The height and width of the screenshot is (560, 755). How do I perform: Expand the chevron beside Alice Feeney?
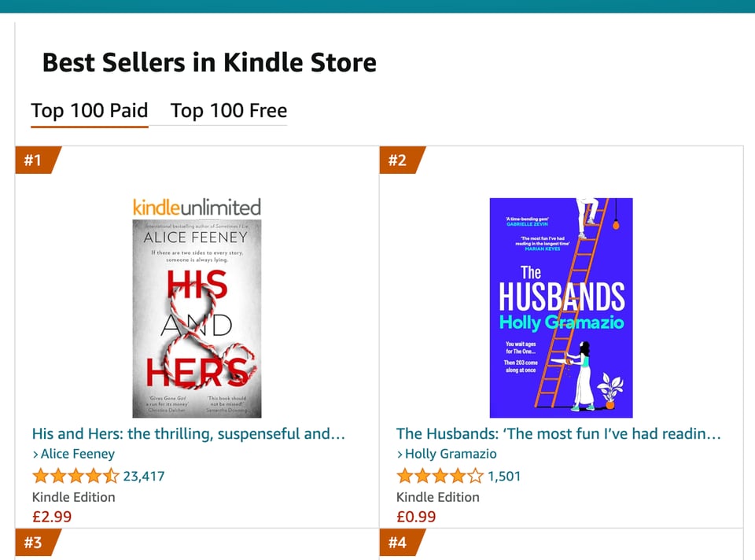(x=35, y=454)
